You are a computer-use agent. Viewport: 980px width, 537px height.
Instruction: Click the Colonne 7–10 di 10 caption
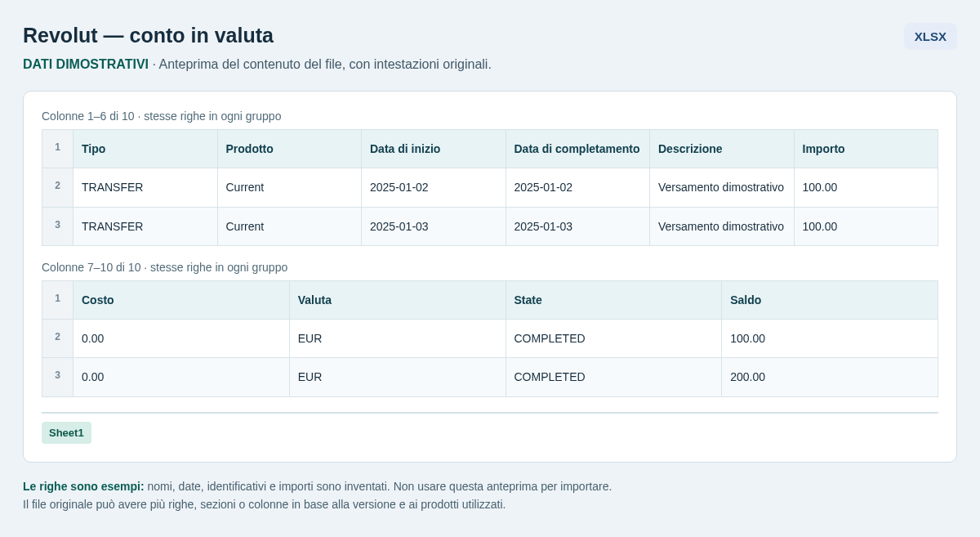pyautogui.click(x=165, y=267)
